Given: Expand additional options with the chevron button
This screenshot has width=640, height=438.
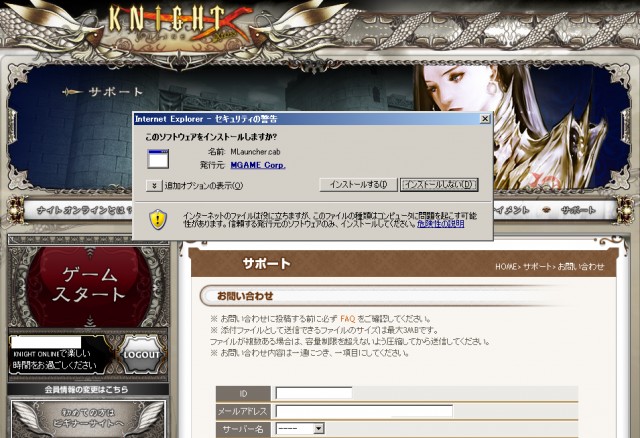Looking at the screenshot, I should pyautogui.click(x=154, y=186).
